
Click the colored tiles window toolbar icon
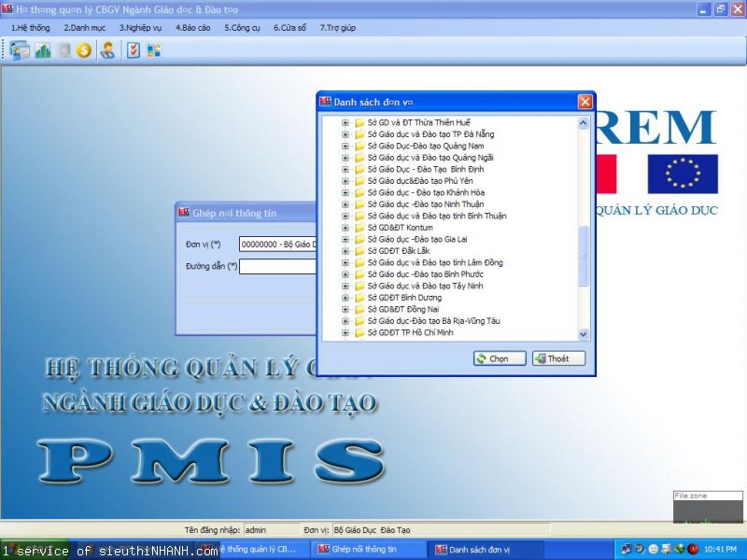154,50
